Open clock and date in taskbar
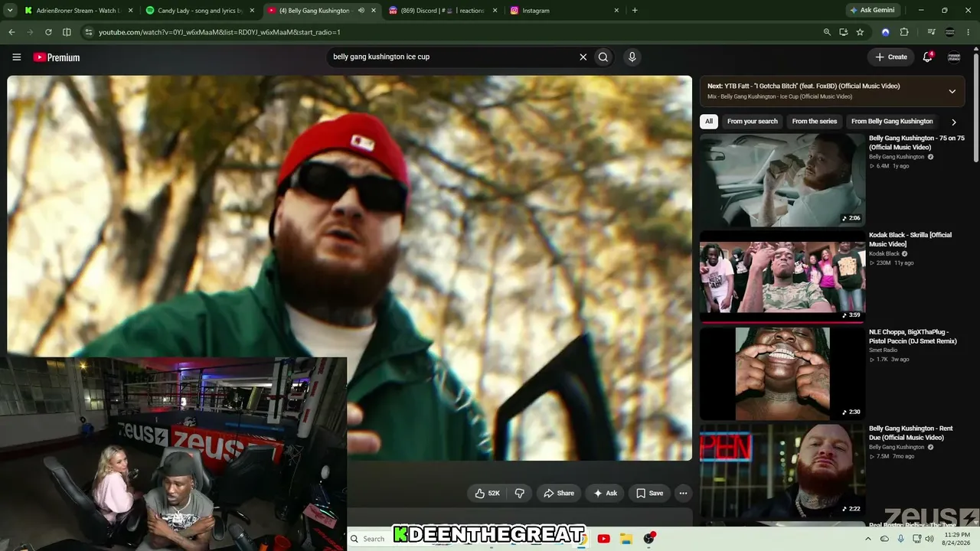Viewport: 980px width, 551px height. point(957,539)
